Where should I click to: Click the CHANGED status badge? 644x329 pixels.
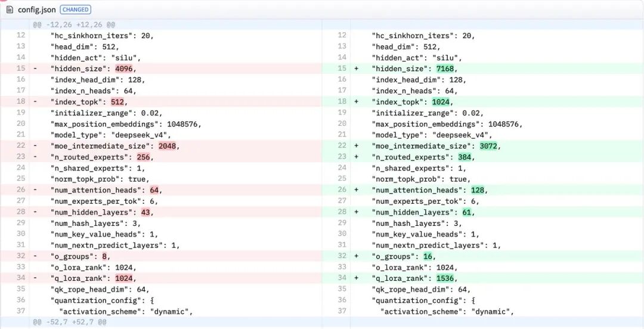(76, 10)
